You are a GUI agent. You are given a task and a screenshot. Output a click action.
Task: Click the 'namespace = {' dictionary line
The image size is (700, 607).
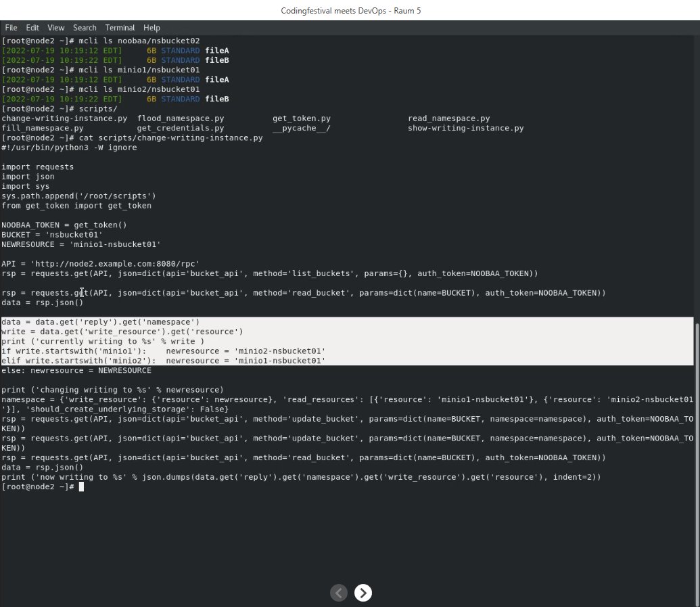click(348, 404)
